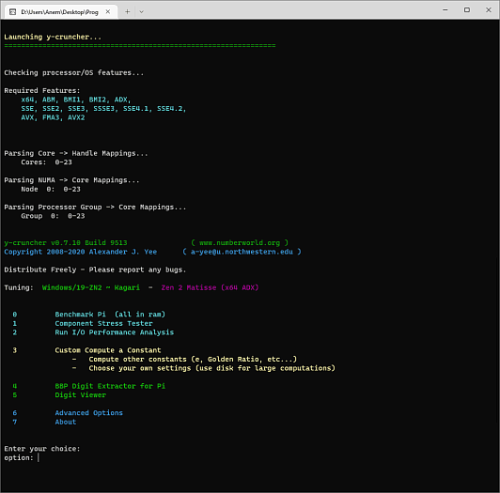Click the Run I/O Performance Analysis entry
500x493 pixels.
pos(114,332)
